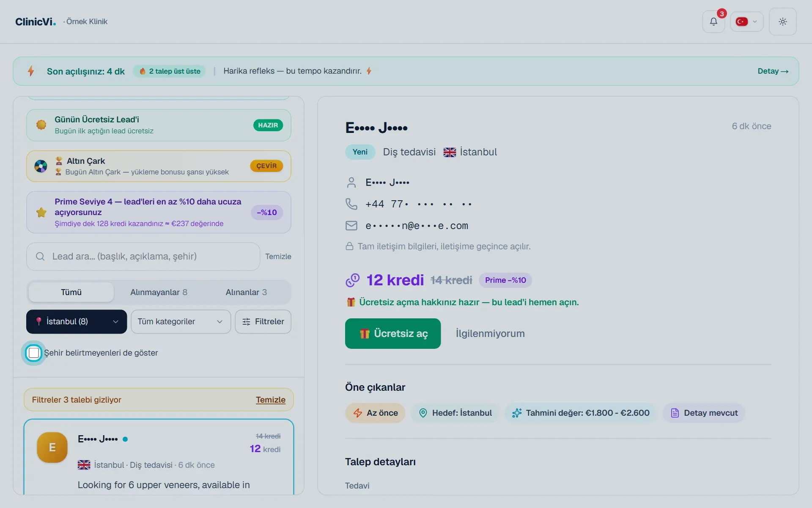Viewport: 812px width, 508px height.
Task: Click the document icon in Detay mevcut
Action: (675, 413)
